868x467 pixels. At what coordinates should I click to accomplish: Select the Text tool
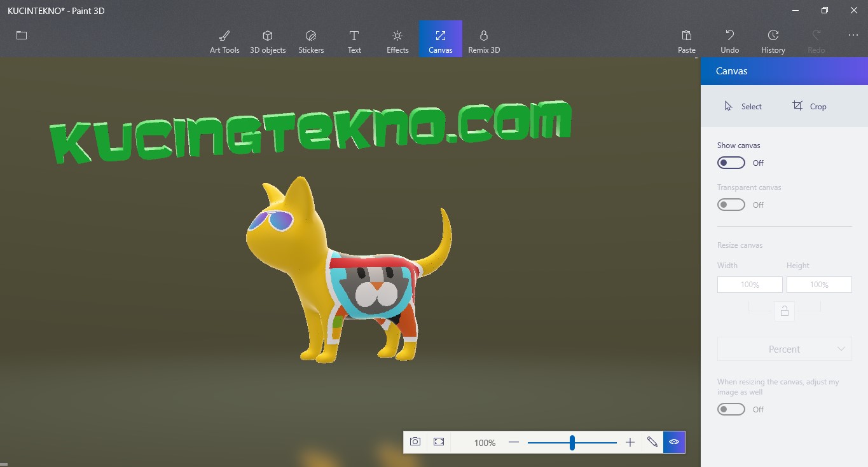[354, 39]
